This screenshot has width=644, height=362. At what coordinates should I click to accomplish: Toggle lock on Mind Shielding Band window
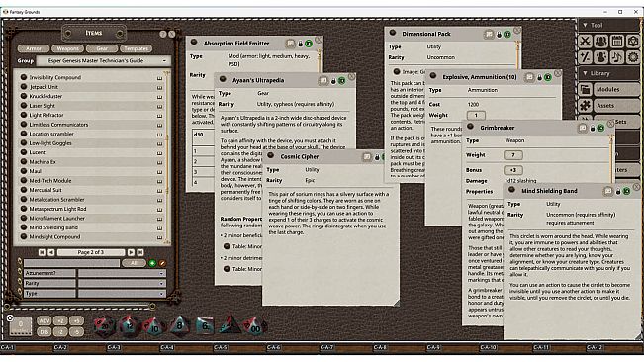tap(618, 191)
